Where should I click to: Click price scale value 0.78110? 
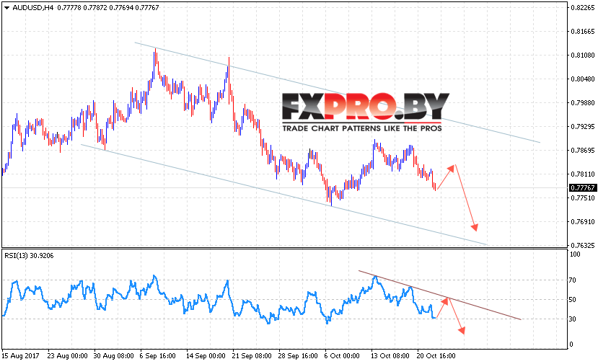coord(583,174)
